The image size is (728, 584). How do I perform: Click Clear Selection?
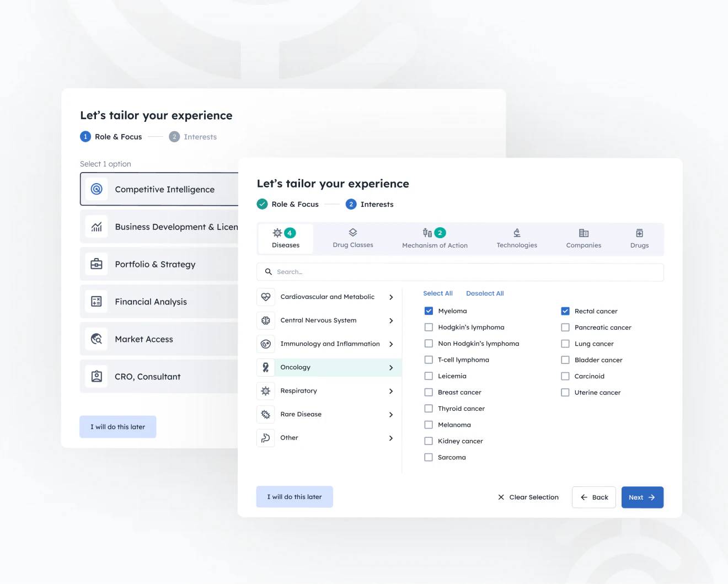click(528, 497)
